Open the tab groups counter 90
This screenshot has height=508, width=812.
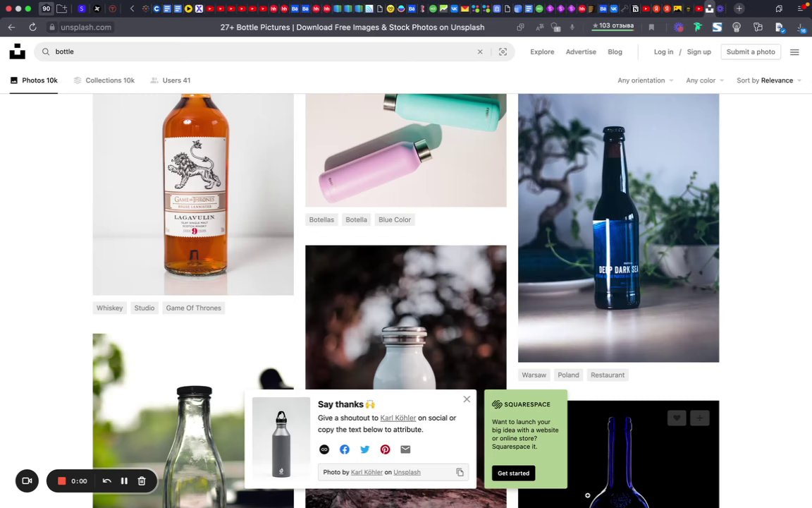46,8
